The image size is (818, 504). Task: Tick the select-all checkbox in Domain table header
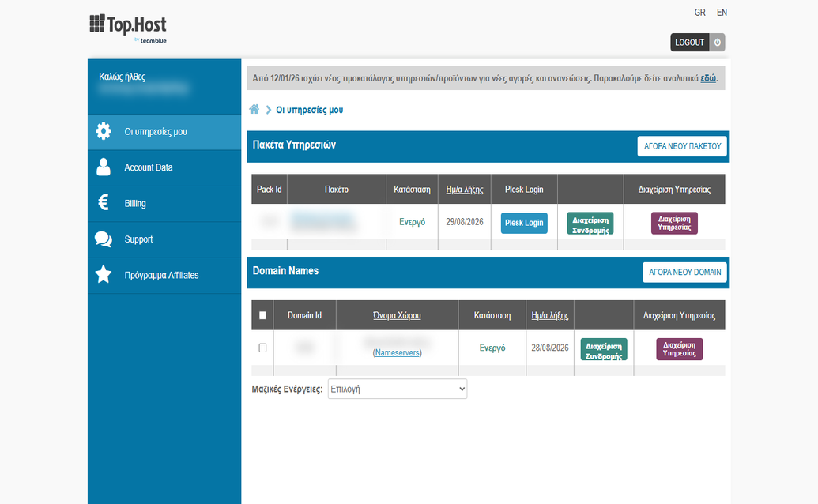click(262, 315)
